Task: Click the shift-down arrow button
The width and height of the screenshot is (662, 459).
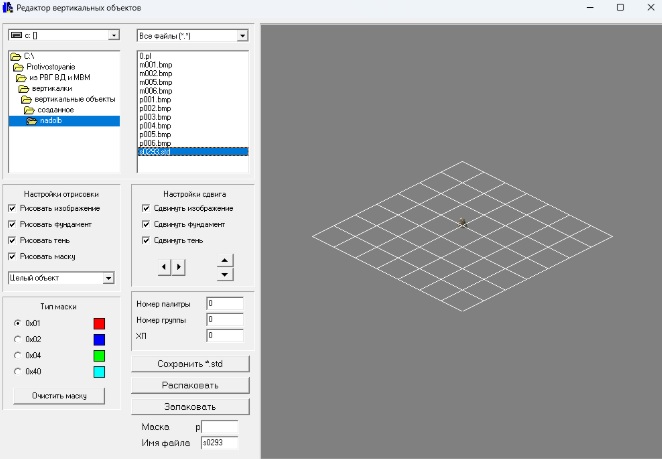Action: pyautogui.click(x=225, y=274)
